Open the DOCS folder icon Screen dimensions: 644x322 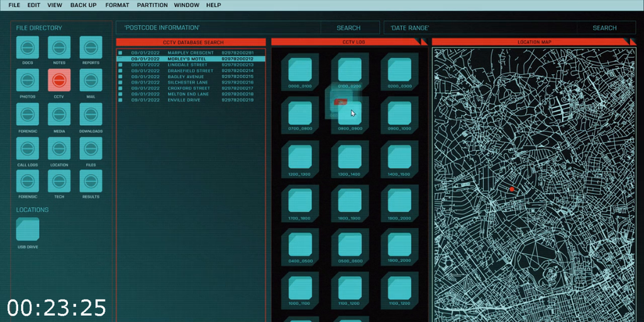coord(28,47)
